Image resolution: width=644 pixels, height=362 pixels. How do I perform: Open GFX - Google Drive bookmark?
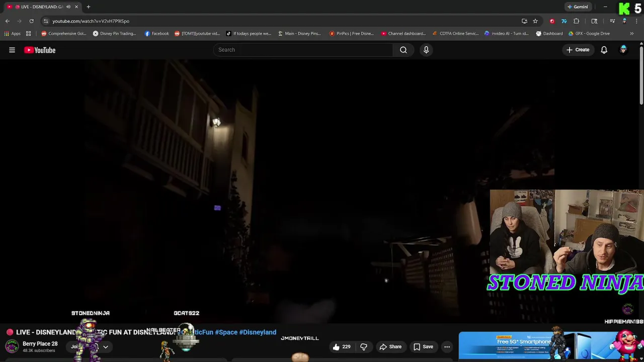pyautogui.click(x=589, y=34)
